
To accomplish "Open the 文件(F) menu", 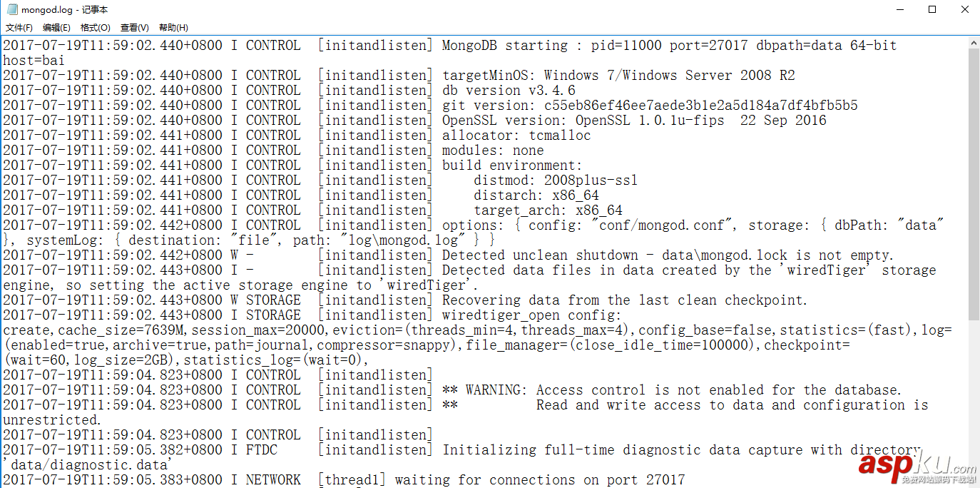I will [19, 28].
